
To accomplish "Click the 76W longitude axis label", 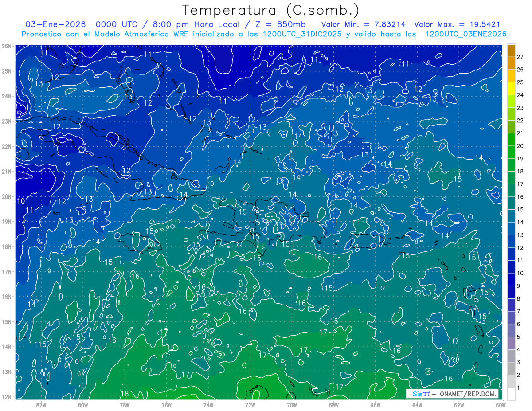I will (166, 405).
